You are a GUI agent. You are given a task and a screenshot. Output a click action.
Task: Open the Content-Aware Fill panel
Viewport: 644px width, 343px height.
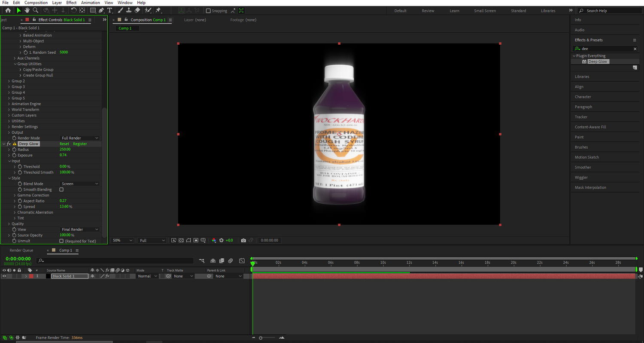(590, 127)
